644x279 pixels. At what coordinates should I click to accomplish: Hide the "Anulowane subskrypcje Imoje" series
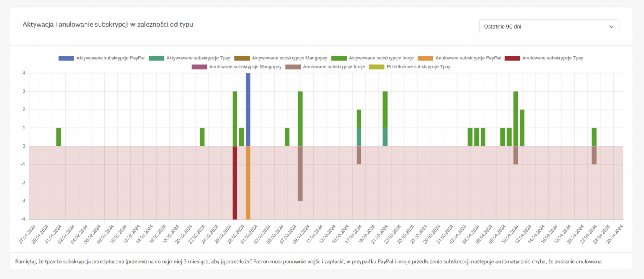point(334,67)
